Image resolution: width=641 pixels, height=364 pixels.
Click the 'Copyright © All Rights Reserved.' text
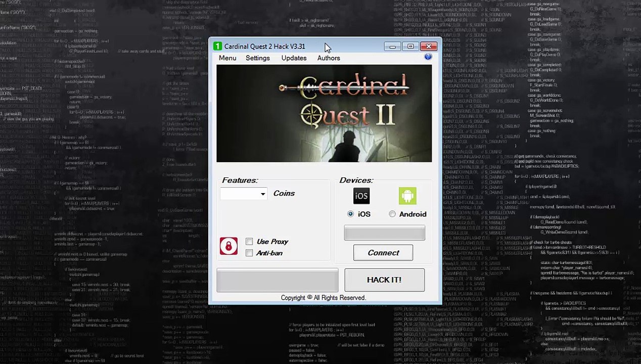(324, 298)
